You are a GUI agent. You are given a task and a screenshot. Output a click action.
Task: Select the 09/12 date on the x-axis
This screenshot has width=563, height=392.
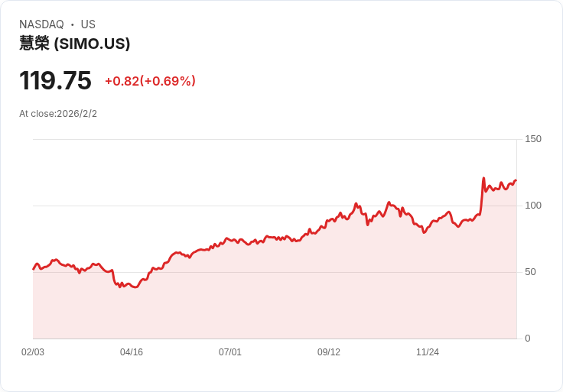[329, 352]
